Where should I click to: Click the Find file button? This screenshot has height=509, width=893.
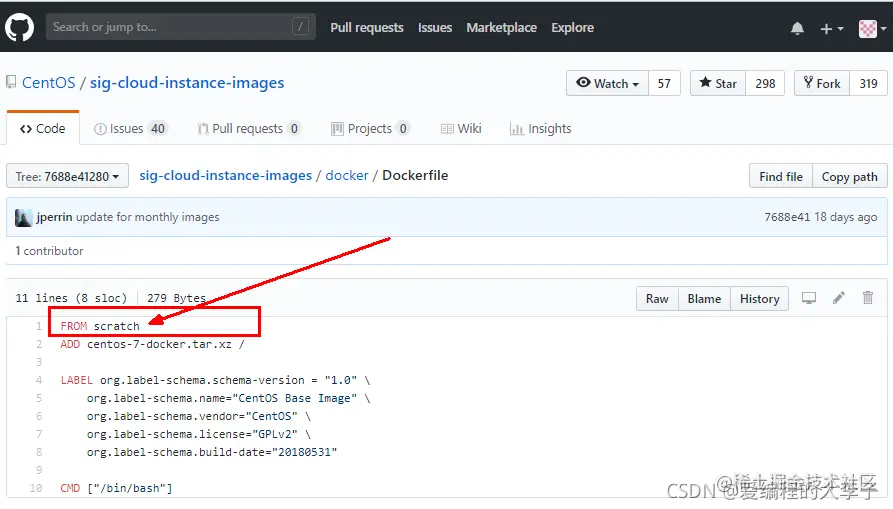(781, 176)
